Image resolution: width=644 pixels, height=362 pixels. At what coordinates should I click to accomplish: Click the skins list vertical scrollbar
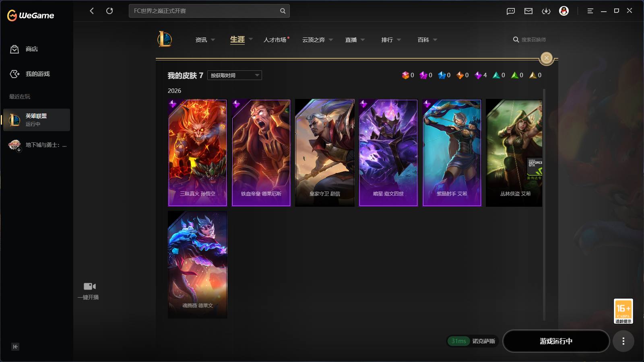tap(544, 205)
